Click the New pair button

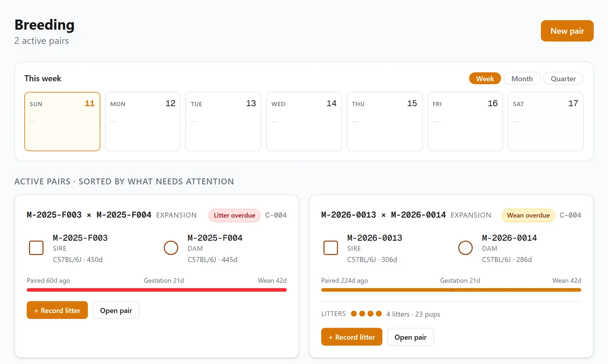point(567,31)
